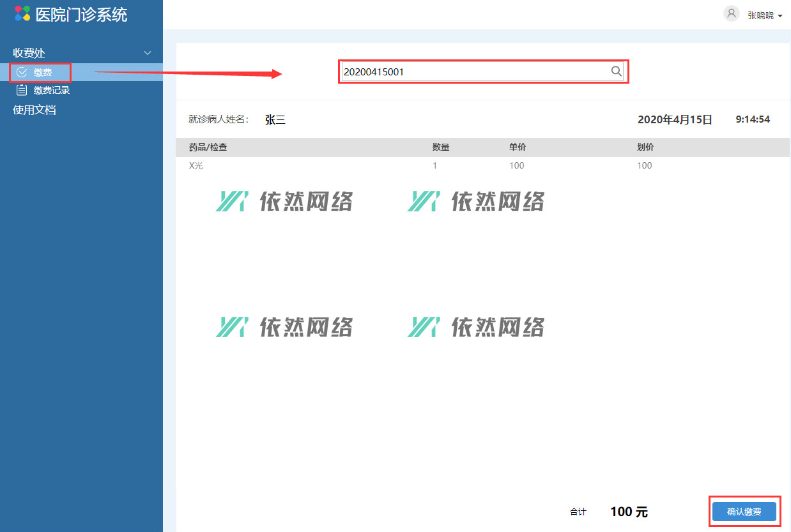Click the patient name 张三
Screen dimensions: 791x532
click(275, 119)
